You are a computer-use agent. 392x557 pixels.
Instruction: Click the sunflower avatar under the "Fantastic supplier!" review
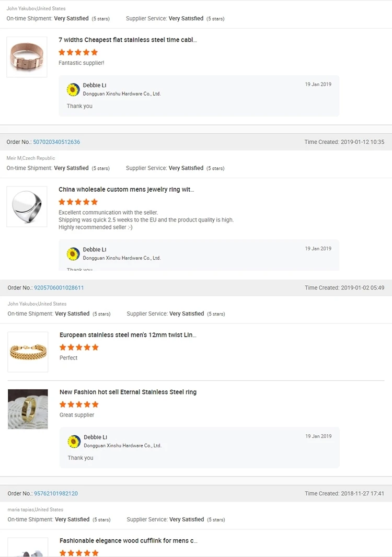[x=73, y=89]
